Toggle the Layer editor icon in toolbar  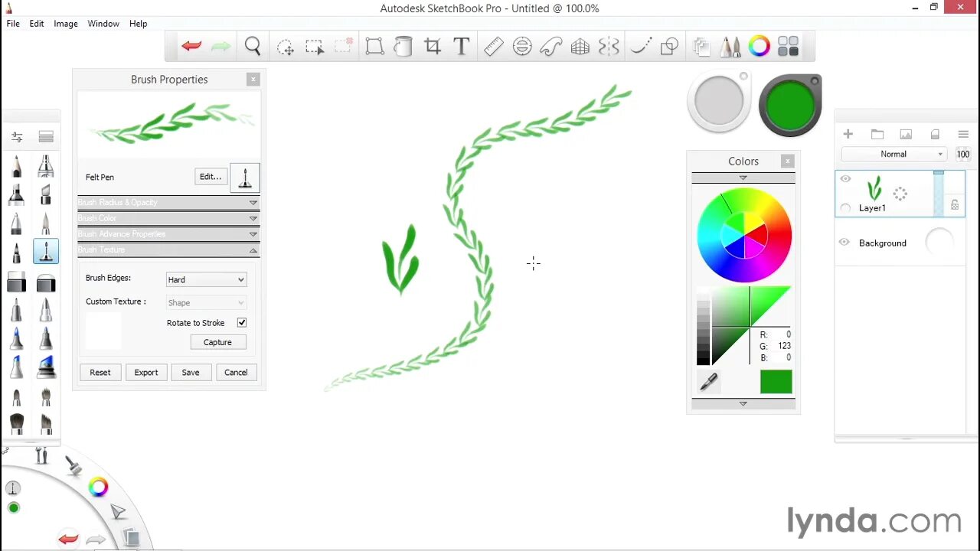tap(701, 47)
